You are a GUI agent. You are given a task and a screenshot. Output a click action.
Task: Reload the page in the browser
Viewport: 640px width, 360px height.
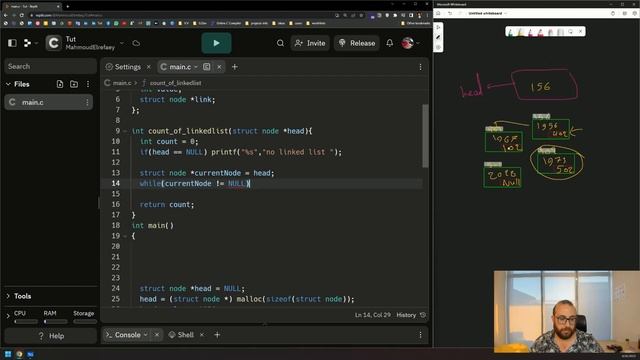[22, 15]
